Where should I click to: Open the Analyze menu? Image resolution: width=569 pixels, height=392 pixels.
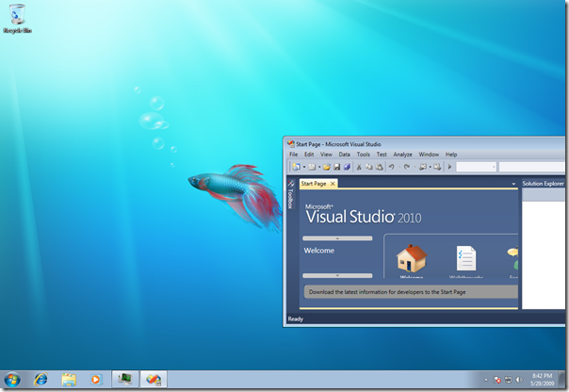pos(402,154)
